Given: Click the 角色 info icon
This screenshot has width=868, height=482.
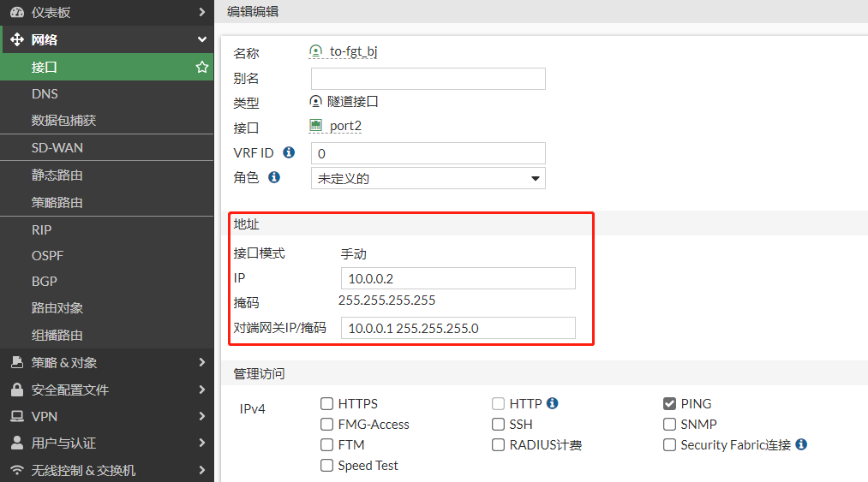Looking at the screenshot, I should 274,177.
